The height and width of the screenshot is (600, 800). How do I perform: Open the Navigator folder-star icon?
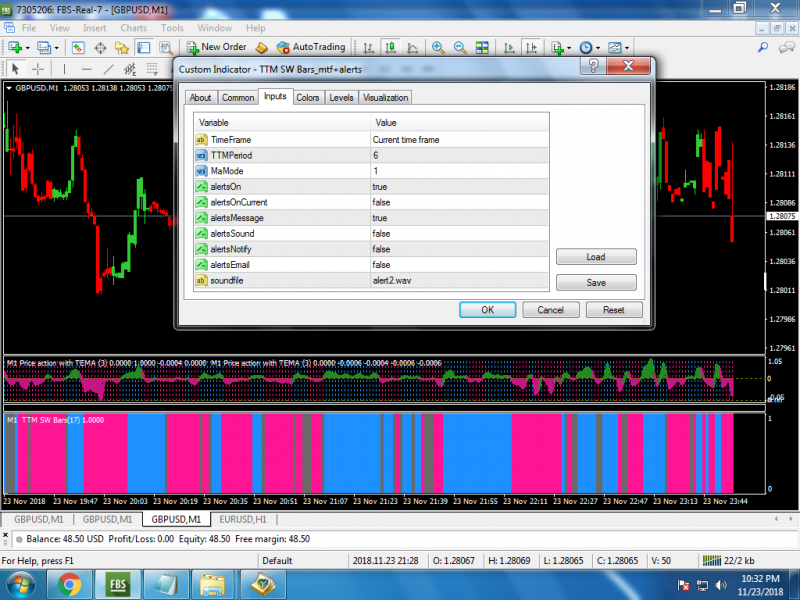coord(122,47)
